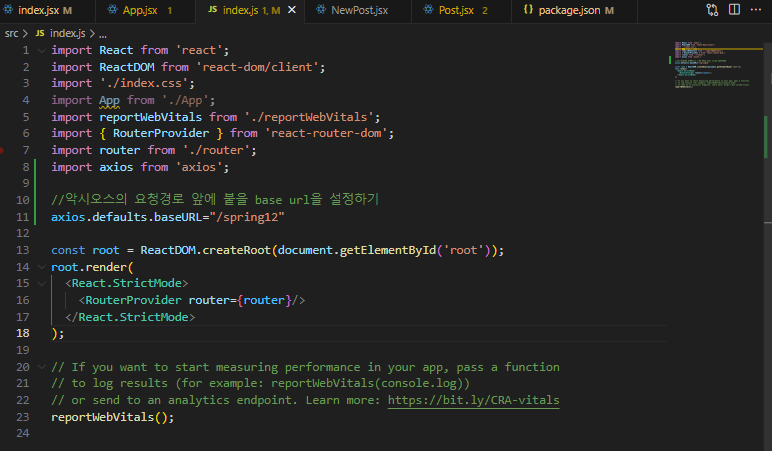Collapse the root.render fold arrow at line 14
Image resolution: width=772 pixels, height=451 pixels.
42,267
